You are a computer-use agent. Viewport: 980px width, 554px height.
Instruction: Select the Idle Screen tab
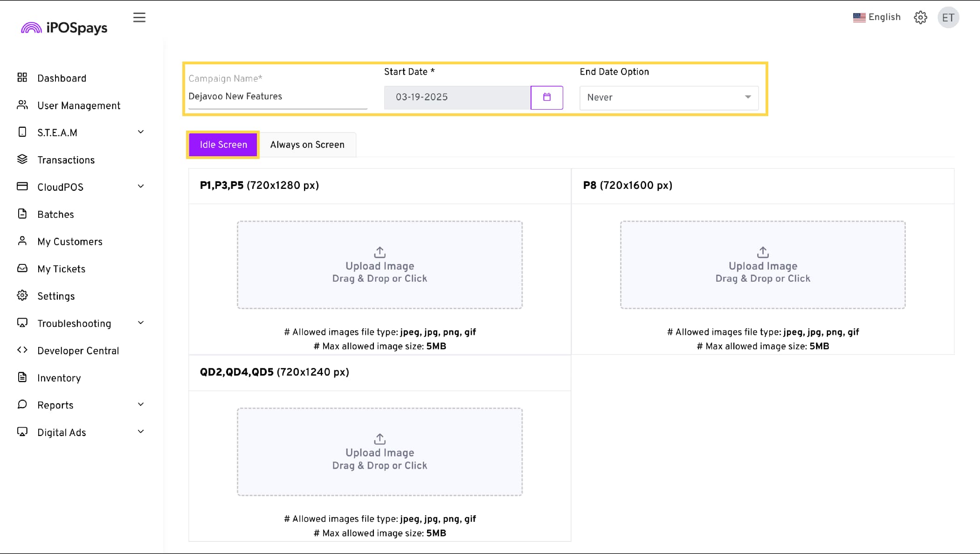(223, 145)
